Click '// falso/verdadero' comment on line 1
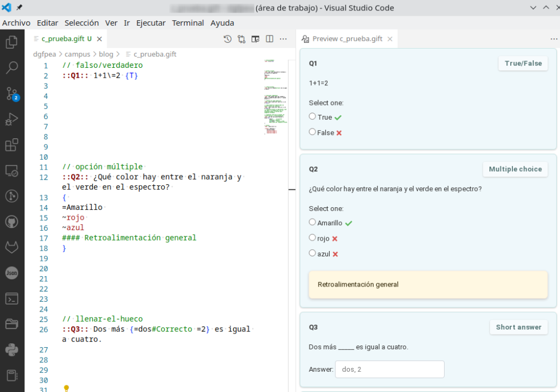 (x=102, y=66)
